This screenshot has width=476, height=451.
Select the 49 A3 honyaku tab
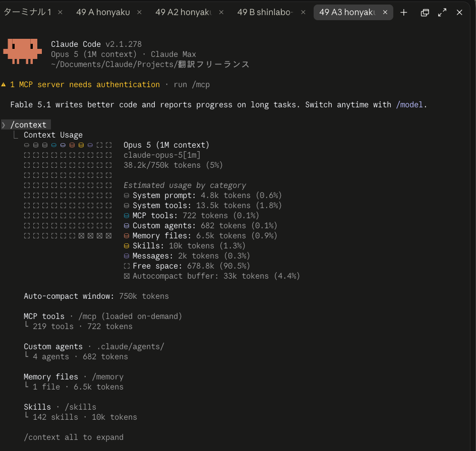point(347,12)
